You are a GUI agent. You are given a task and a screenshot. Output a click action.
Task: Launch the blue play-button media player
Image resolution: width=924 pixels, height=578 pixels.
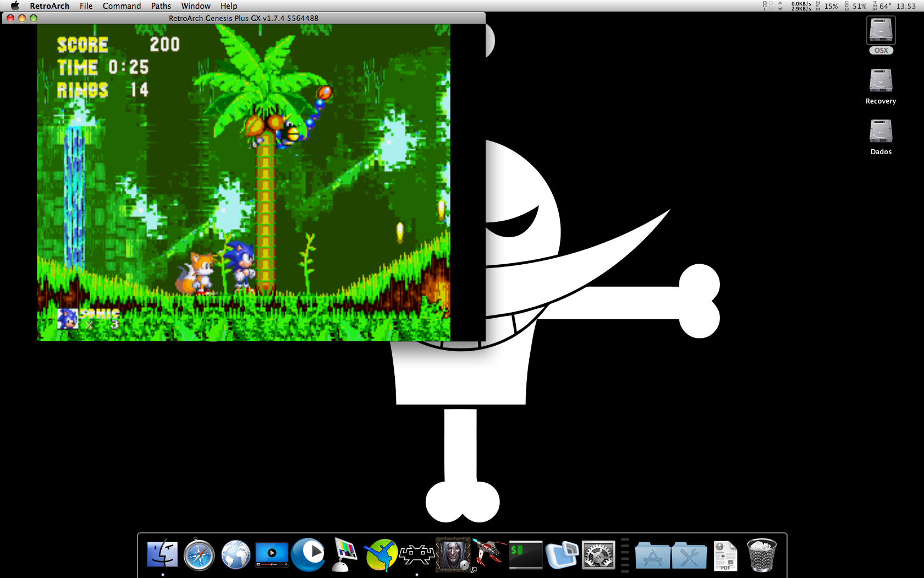(308, 554)
